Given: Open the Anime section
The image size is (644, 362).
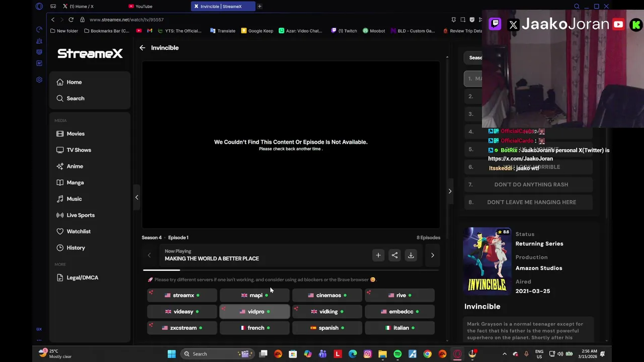Looking at the screenshot, I should click(90, 166).
